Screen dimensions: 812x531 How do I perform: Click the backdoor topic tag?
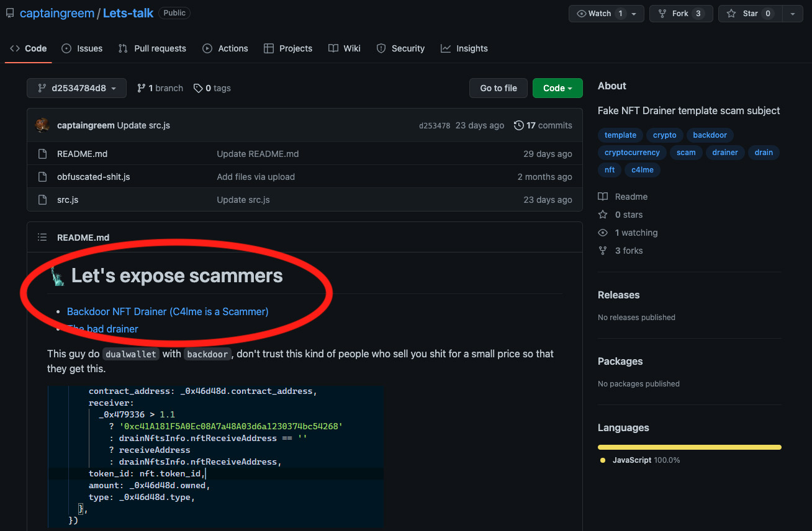click(x=710, y=135)
